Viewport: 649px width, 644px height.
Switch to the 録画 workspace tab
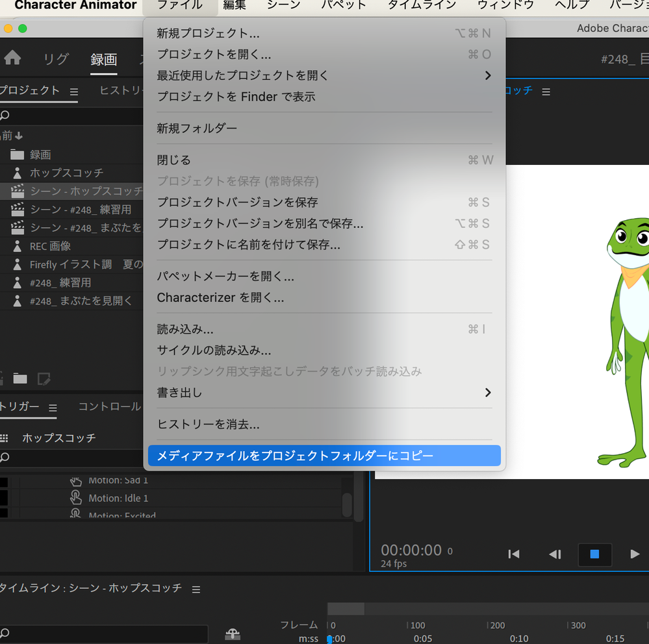coord(103,59)
